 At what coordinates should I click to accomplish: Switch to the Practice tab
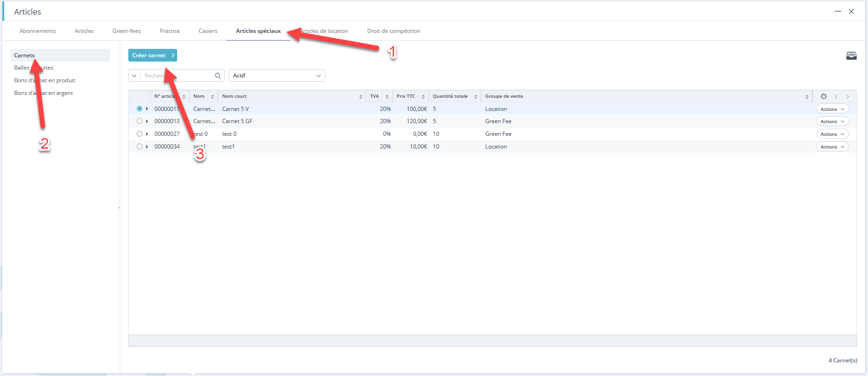pyautogui.click(x=170, y=31)
